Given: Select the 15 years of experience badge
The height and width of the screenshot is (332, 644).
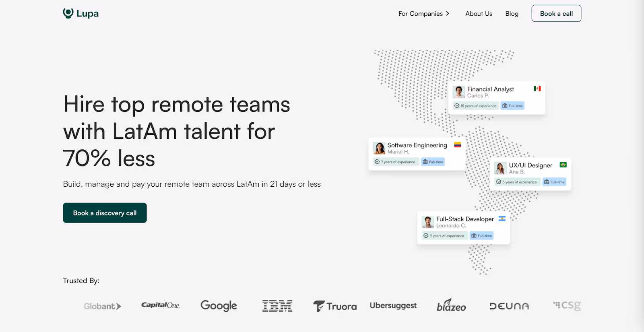Looking at the screenshot, I should point(475,106).
